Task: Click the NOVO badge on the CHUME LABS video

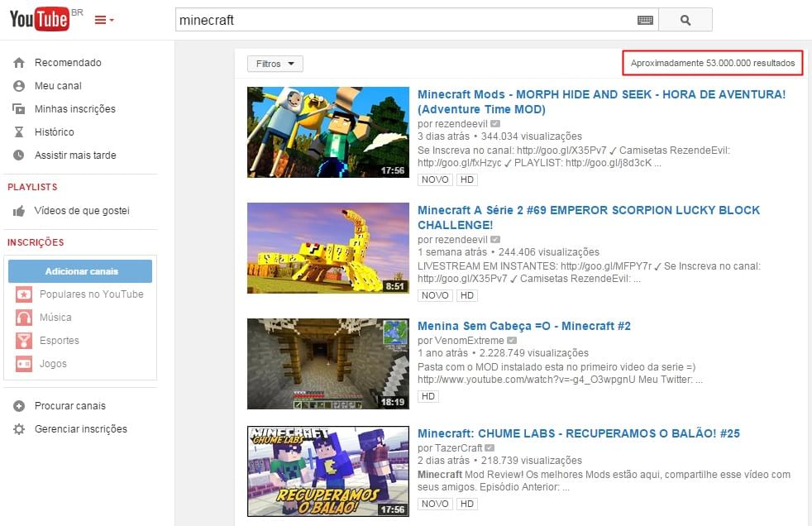Action: [435, 504]
